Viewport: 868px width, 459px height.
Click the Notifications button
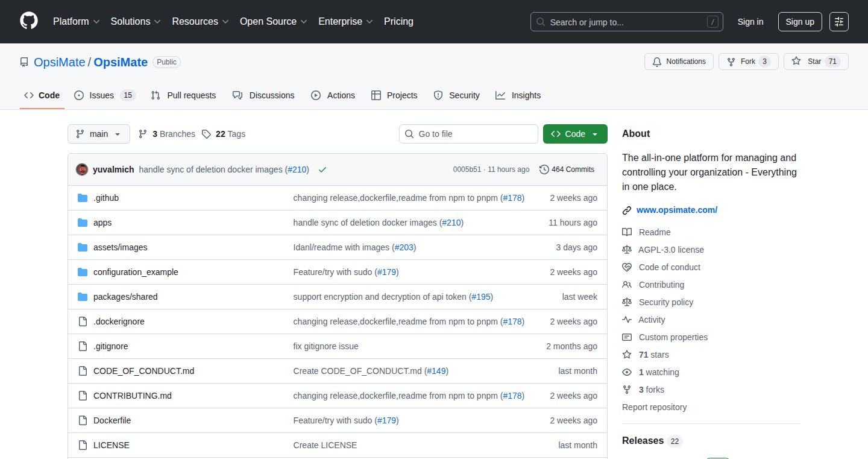pos(679,62)
